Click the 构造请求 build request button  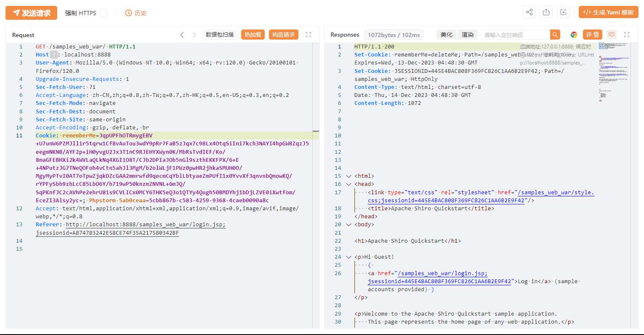pos(283,35)
